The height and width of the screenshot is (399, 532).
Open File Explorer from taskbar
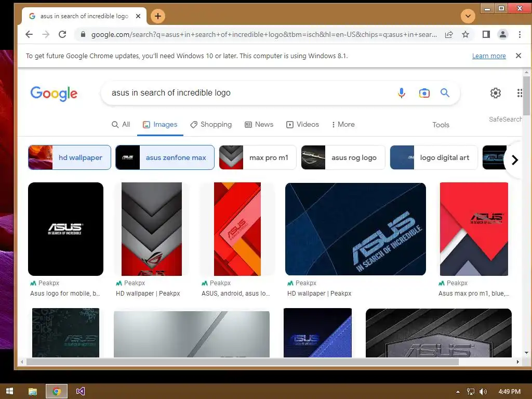33,392
